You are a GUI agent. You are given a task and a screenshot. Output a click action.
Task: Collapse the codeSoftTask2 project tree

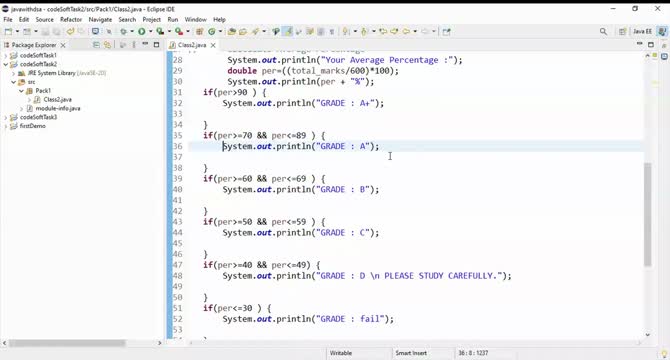(x=6, y=64)
